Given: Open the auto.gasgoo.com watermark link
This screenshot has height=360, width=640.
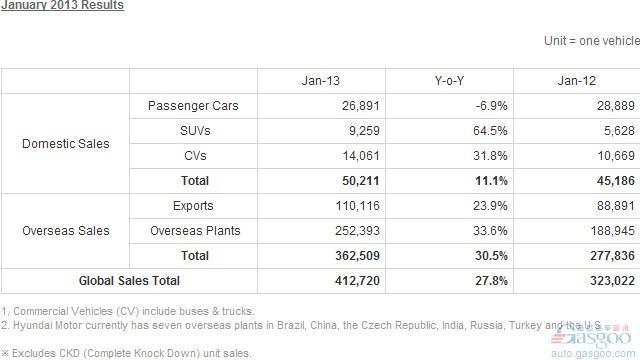Looking at the screenshot, I should point(593,353).
